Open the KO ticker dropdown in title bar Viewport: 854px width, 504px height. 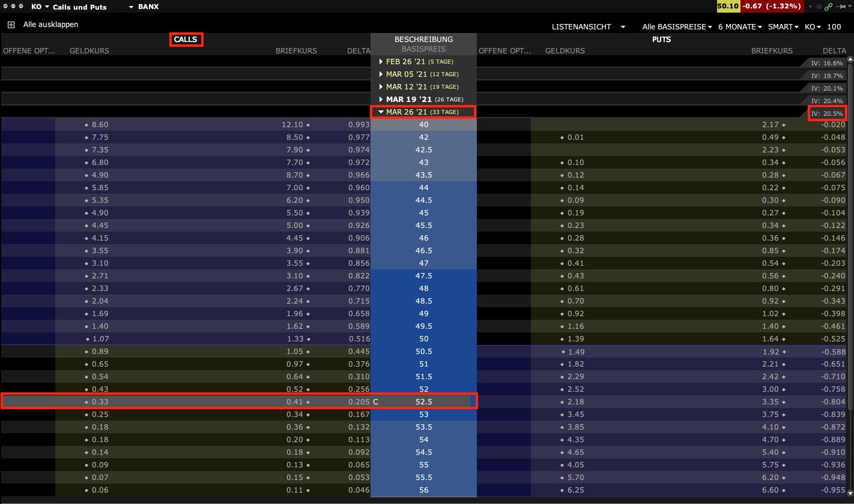(40, 7)
